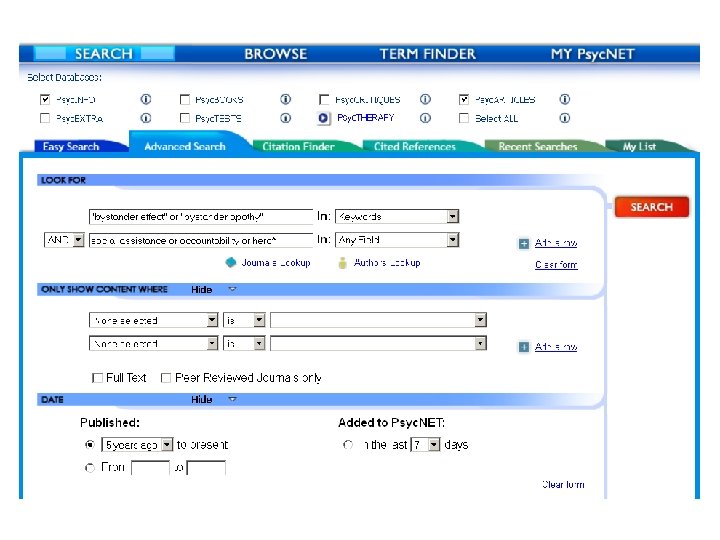The height and width of the screenshot is (540, 720).
Task: Open info icon for PsycTHERAPY database
Action: click(x=425, y=118)
